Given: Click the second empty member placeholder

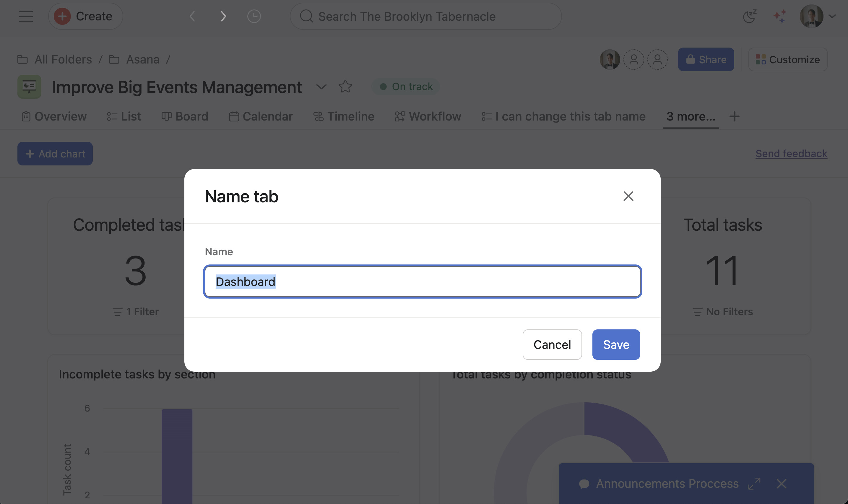Looking at the screenshot, I should coord(657,59).
